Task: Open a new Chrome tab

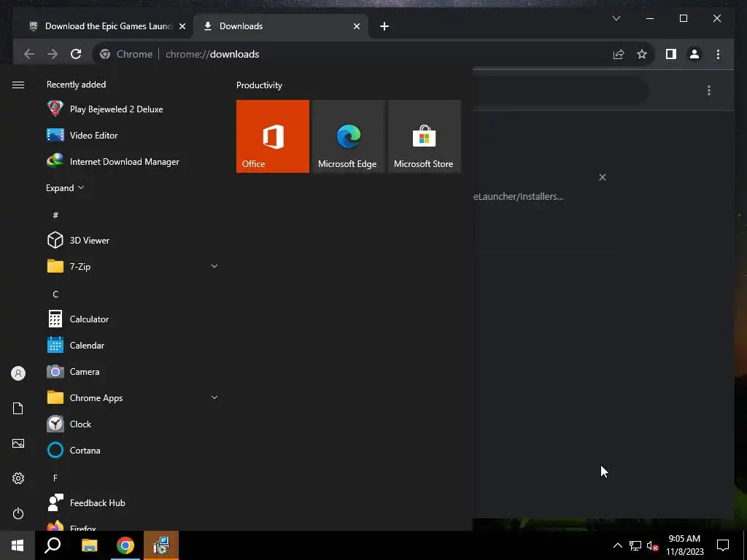Action: tap(384, 26)
